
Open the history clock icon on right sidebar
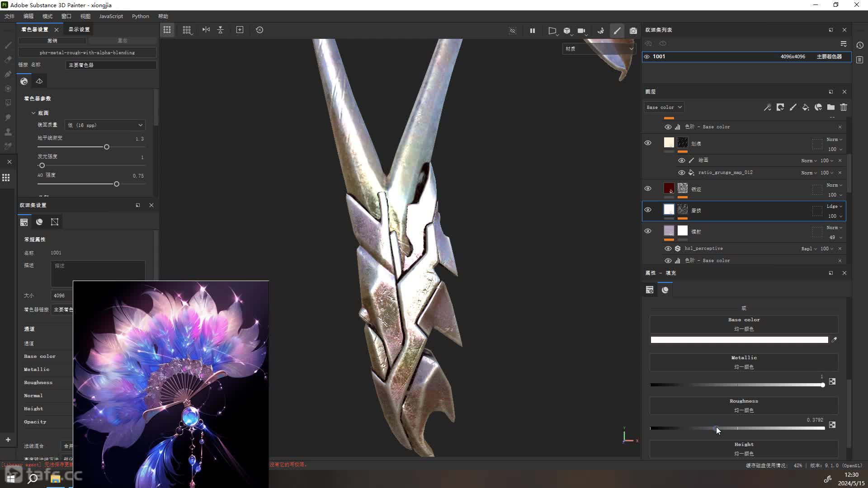(x=860, y=45)
